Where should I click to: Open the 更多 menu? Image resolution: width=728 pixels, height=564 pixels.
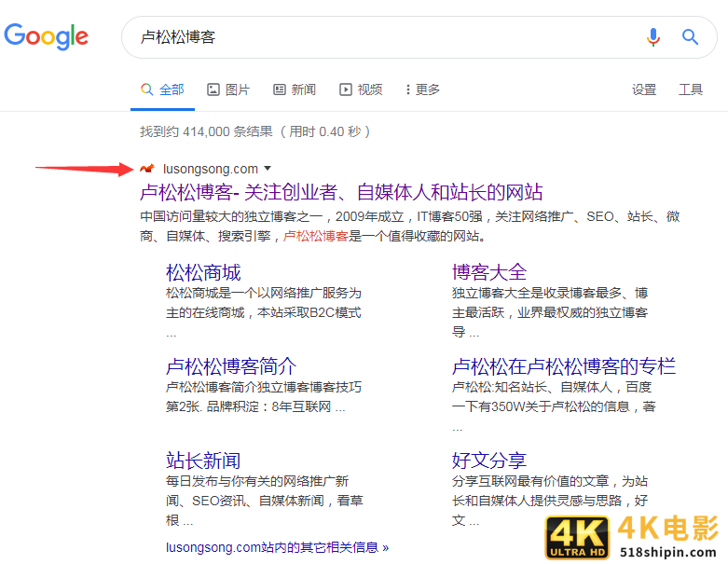point(422,89)
